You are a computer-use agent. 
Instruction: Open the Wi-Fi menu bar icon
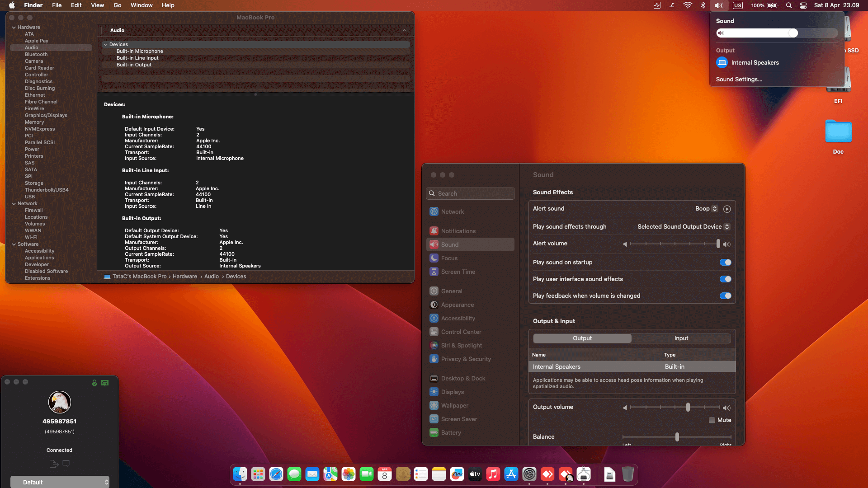(x=688, y=5)
